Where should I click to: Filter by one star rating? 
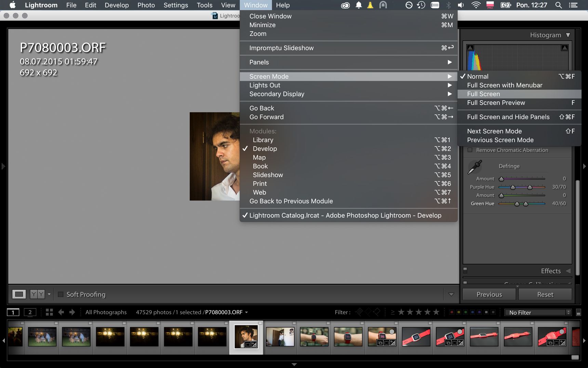(x=401, y=312)
